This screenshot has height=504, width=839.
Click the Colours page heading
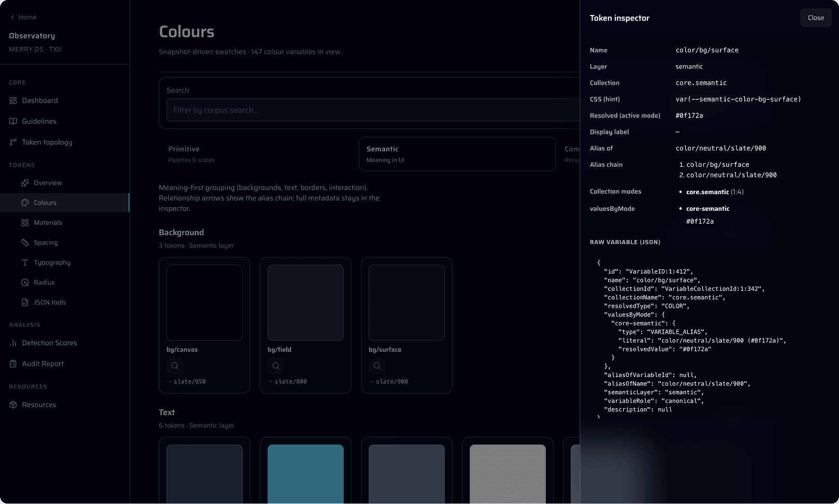click(x=186, y=32)
